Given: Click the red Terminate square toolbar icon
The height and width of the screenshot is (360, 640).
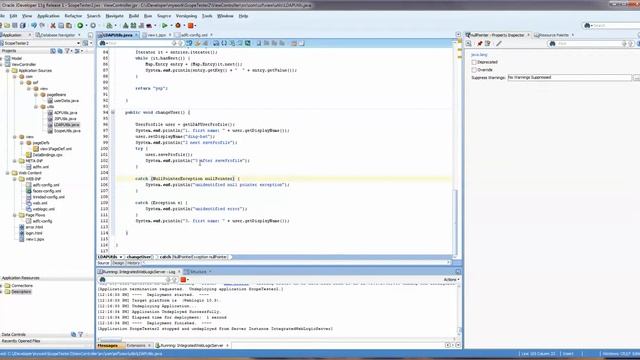Looking at the screenshot, I should click(191, 26).
